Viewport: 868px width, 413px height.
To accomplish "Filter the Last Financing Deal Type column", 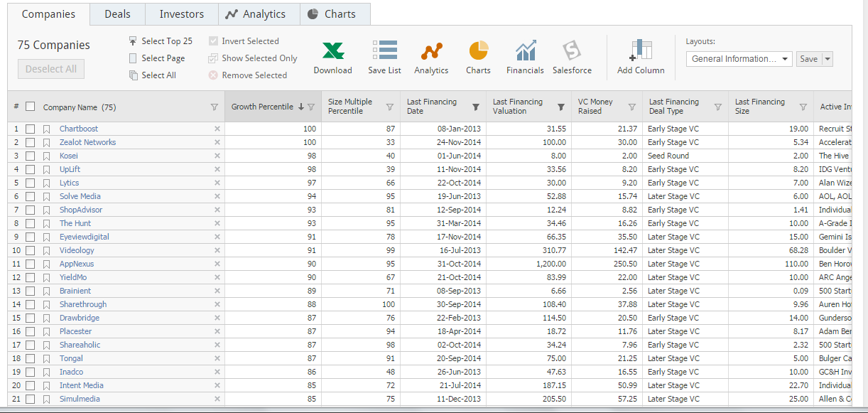I will click(717, 107).
